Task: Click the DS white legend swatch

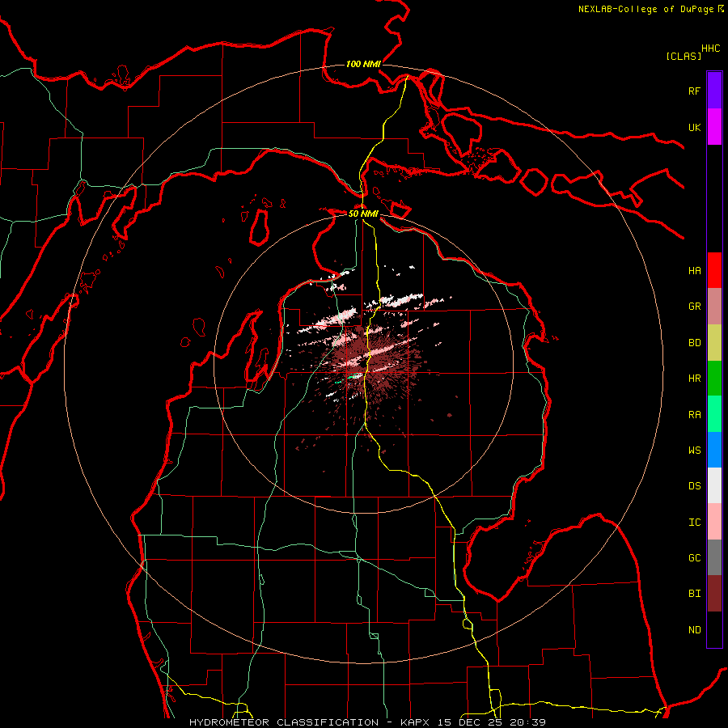Action: (714, 485)
